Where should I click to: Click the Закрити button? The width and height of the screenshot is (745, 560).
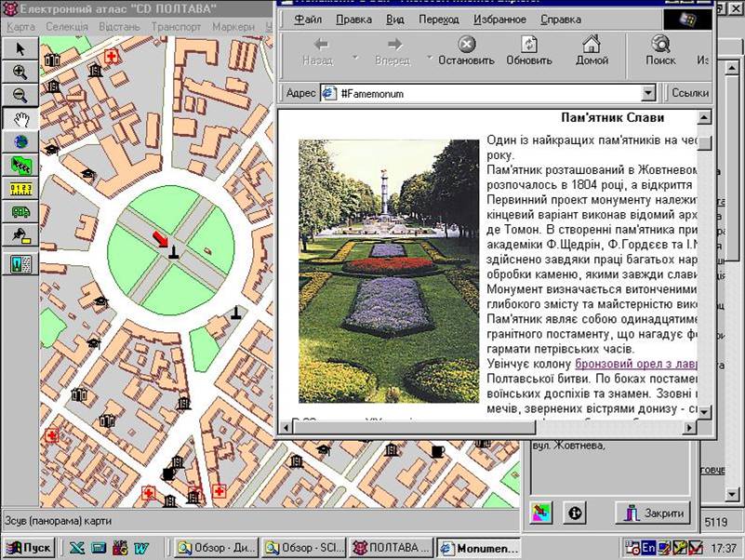655,513
